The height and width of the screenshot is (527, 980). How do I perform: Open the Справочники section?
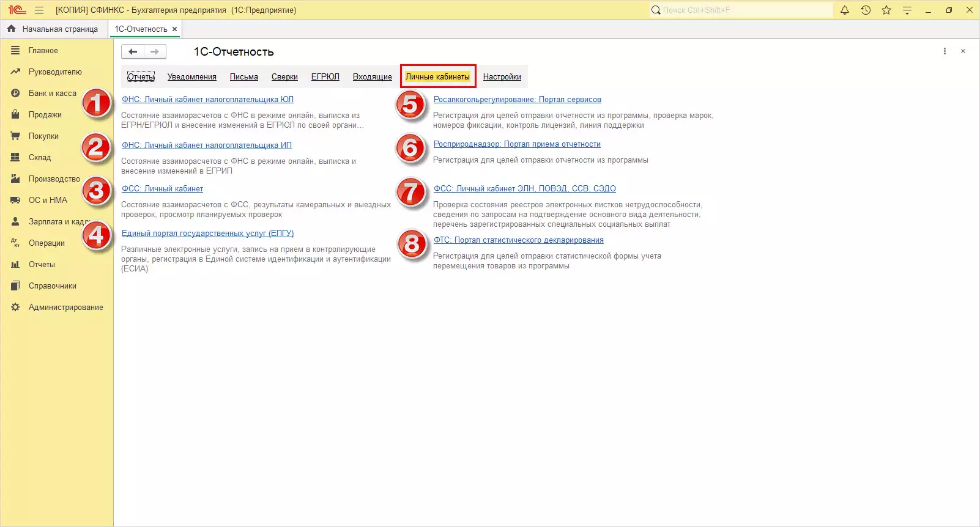pos(53,286)
